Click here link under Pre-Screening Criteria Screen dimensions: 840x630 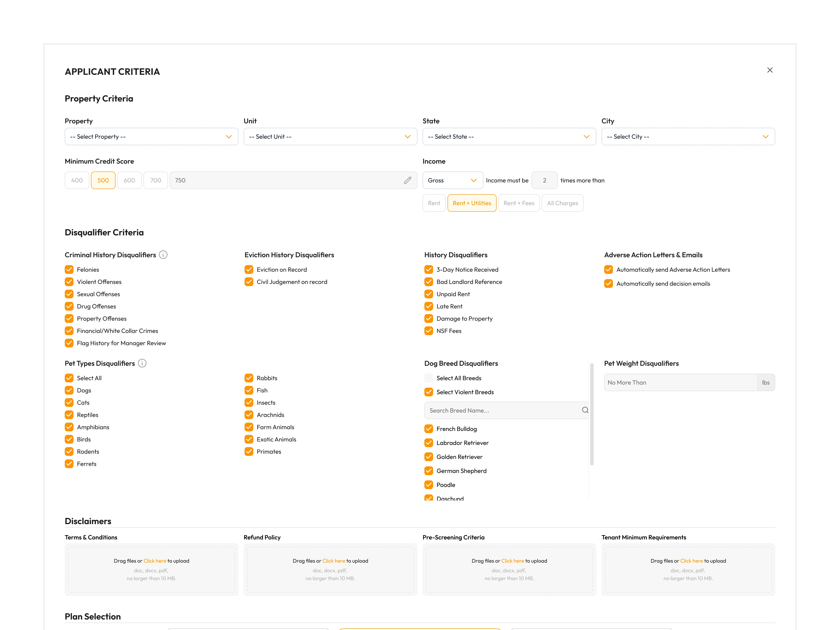(x=513, y=561)
